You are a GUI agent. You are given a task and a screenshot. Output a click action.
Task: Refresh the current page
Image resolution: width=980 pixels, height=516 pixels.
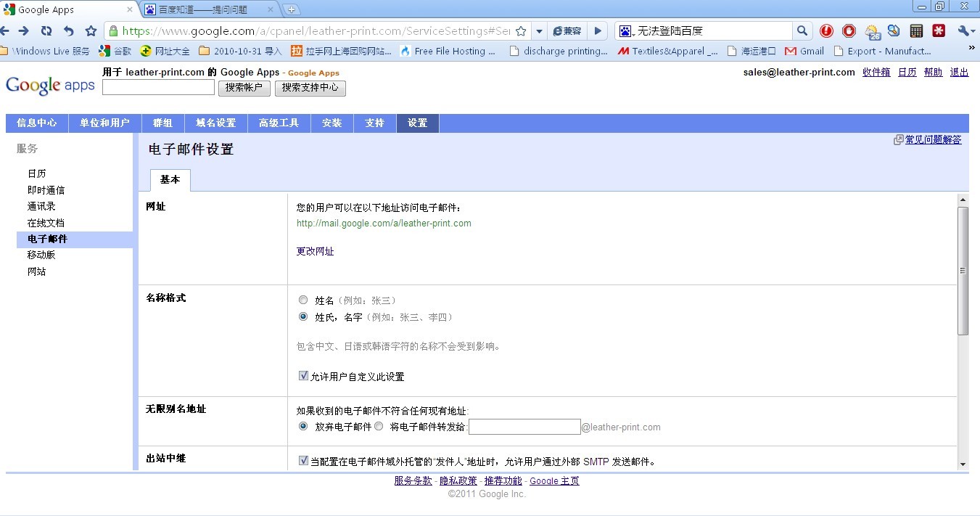tap(46, 31)
